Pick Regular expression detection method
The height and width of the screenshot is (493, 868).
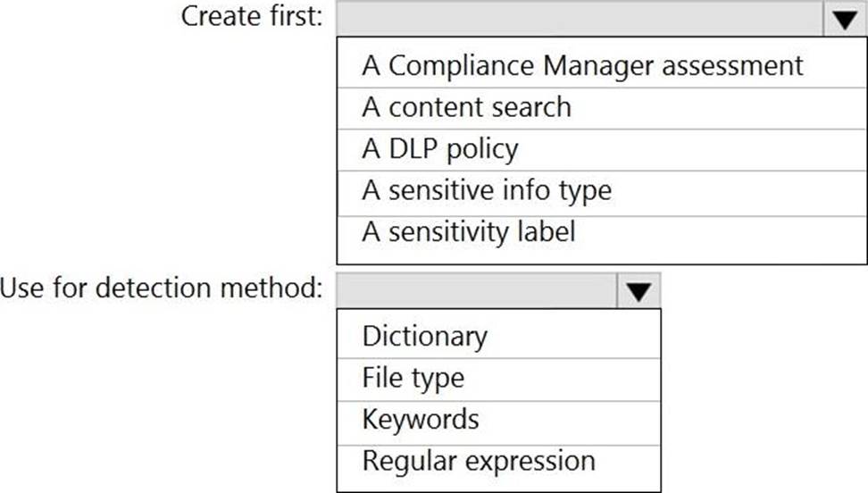(x=479, y=461)
